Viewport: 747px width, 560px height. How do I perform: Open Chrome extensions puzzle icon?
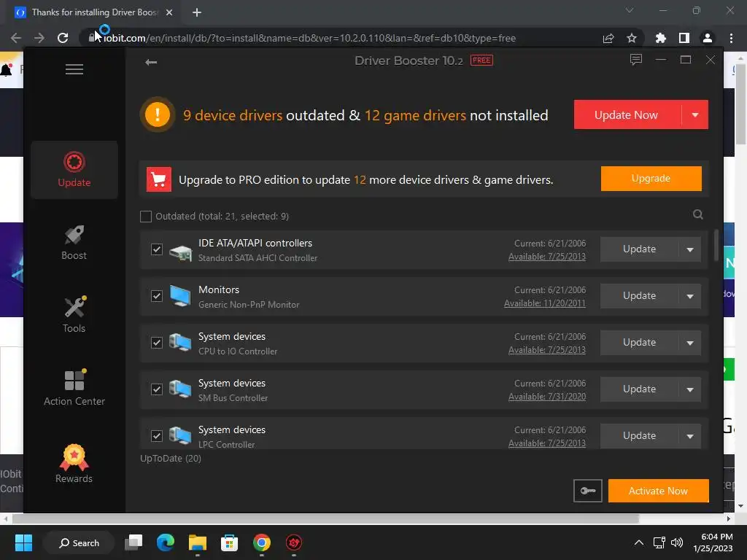660,38
